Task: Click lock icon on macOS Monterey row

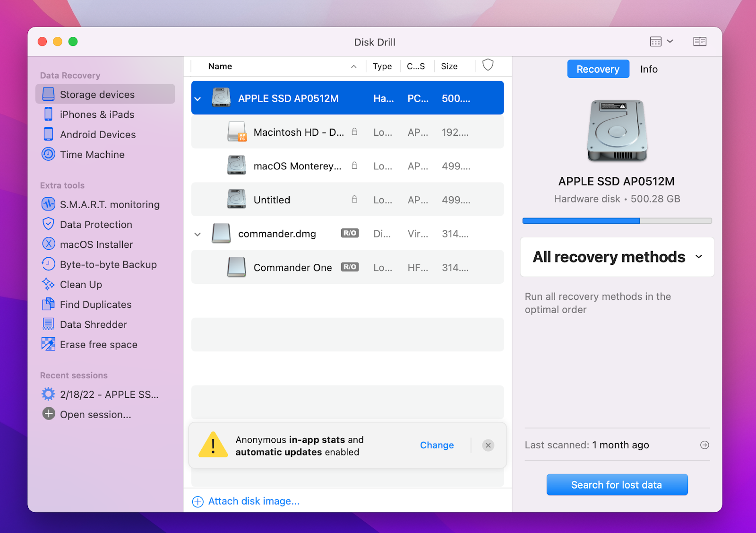Action: (x=354, y=165)
